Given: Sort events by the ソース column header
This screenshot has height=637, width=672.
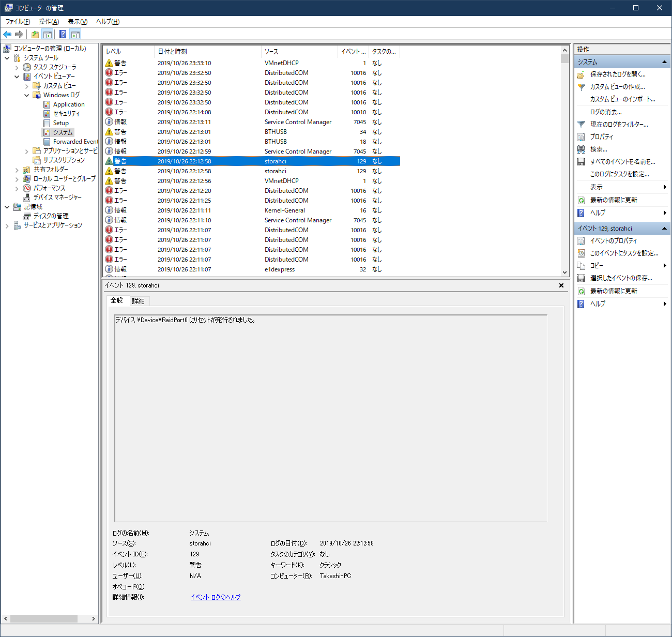Looking at the screenshot, I should tap(299, 52).
